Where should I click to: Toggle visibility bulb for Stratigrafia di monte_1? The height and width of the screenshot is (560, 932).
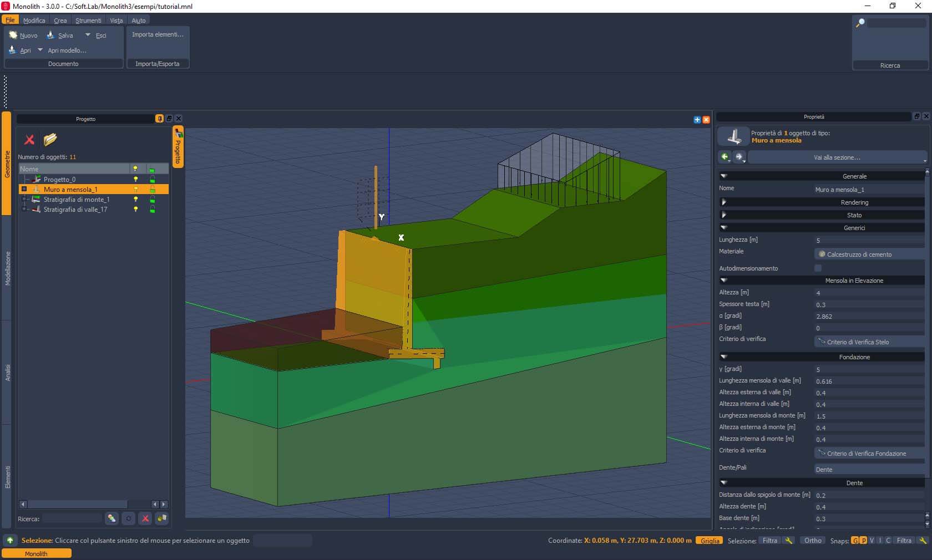point(135,200)
